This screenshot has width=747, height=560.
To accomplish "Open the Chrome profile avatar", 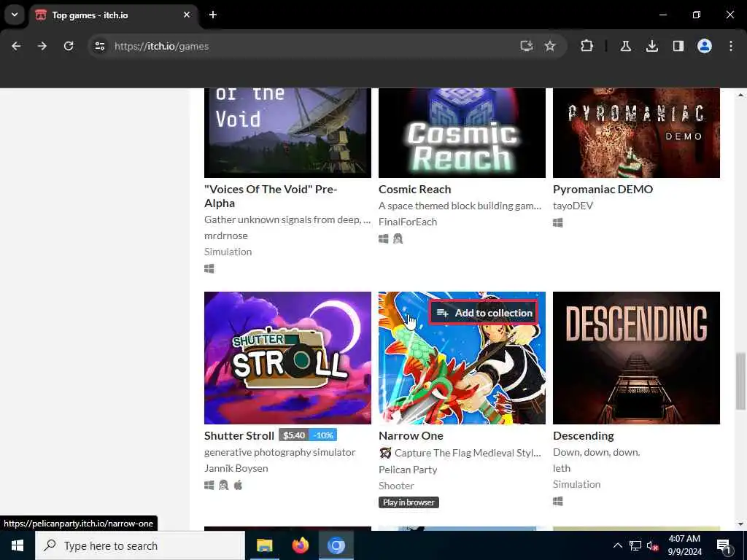I will 704,46.
